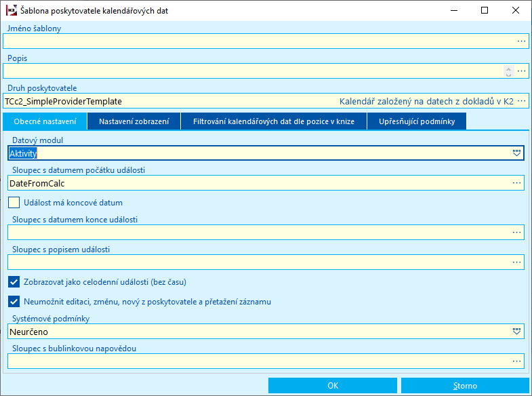532x396 pixels.
Task: Uncheck Neumožnit editaci, změnu checkbox
Action: (x=14, y=302)
